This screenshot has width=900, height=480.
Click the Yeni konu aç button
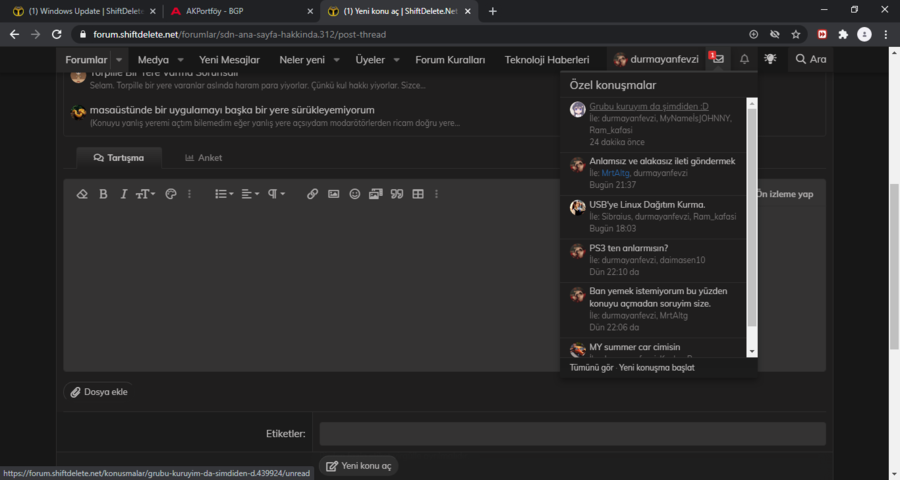click(x=359, y=466)
